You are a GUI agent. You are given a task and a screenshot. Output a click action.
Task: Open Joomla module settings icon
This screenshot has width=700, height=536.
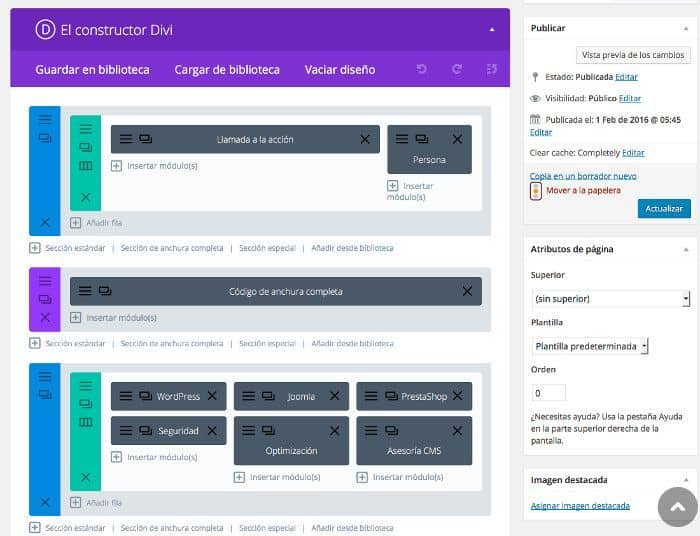click(249, 396)
